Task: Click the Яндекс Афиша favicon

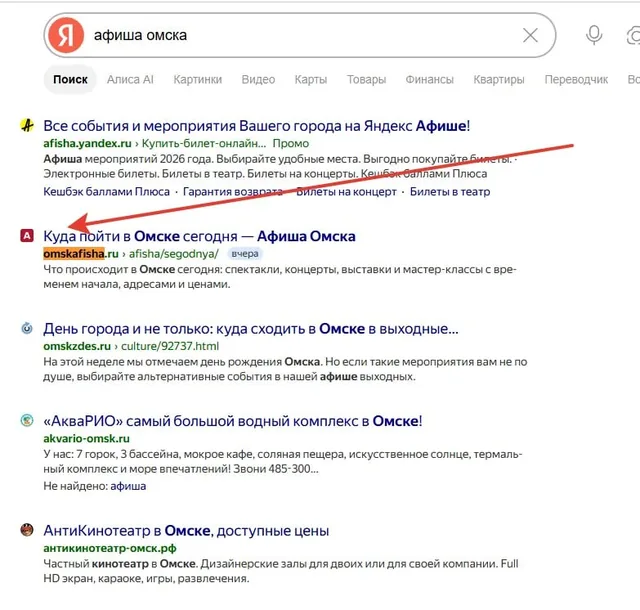Action: pyautogui.click(x=27, y=125)
